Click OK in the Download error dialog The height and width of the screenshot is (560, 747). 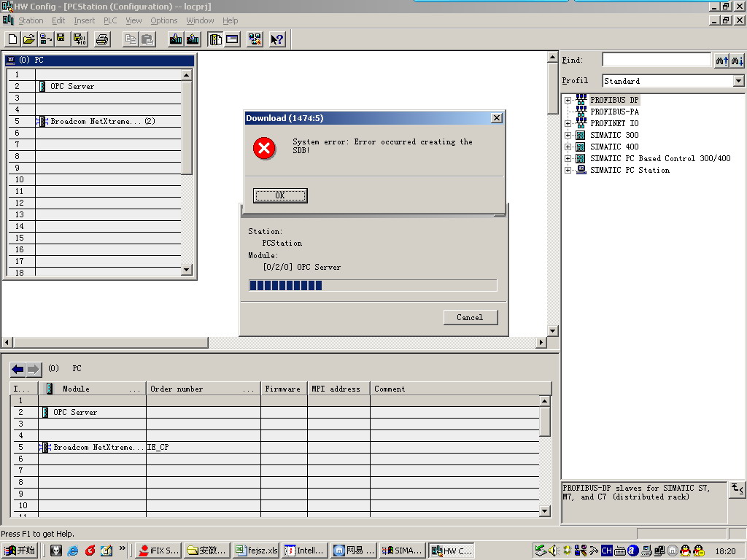[280, 195]
